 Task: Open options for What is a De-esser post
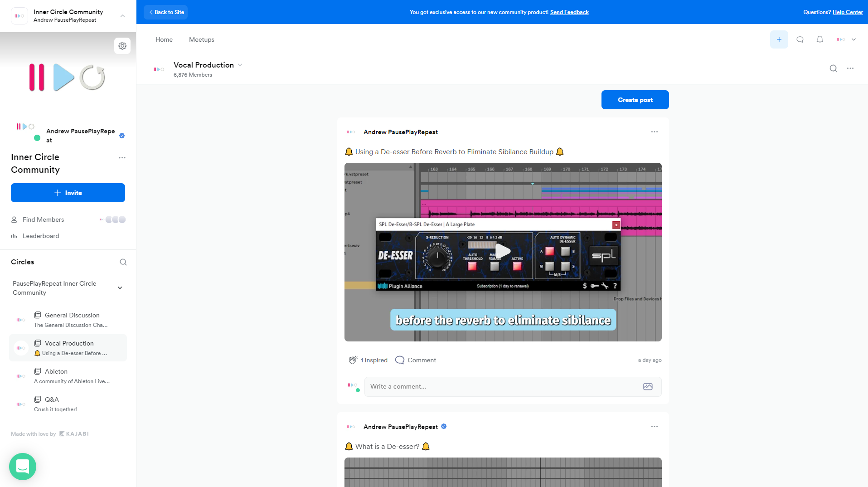[x=655, y=427]
